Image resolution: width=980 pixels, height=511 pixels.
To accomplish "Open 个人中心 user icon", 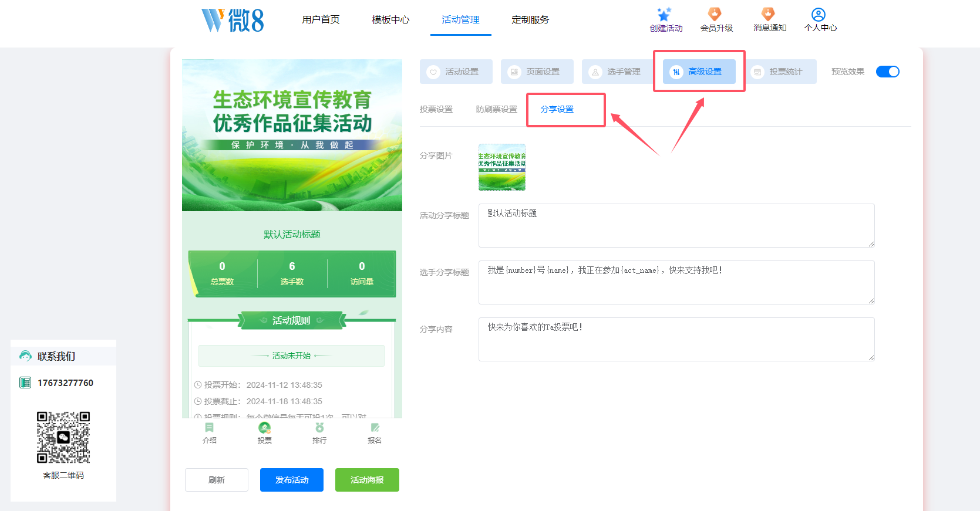I will [819, 14].
